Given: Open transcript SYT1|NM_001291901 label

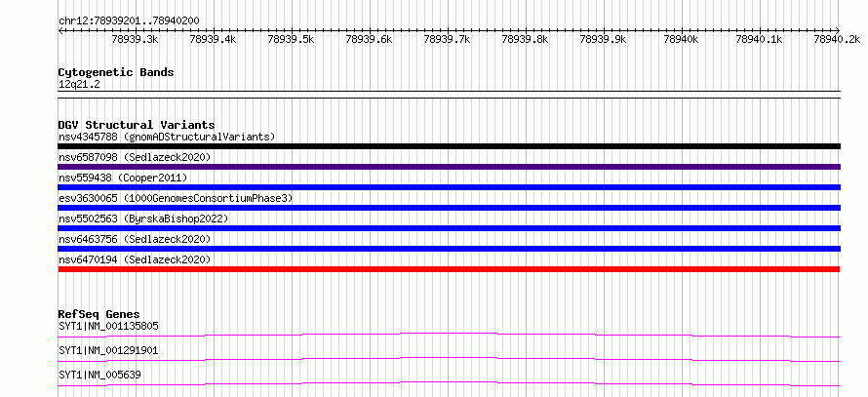Looking at the screenshot, I should pyautogui.click(x=108, y=350).
